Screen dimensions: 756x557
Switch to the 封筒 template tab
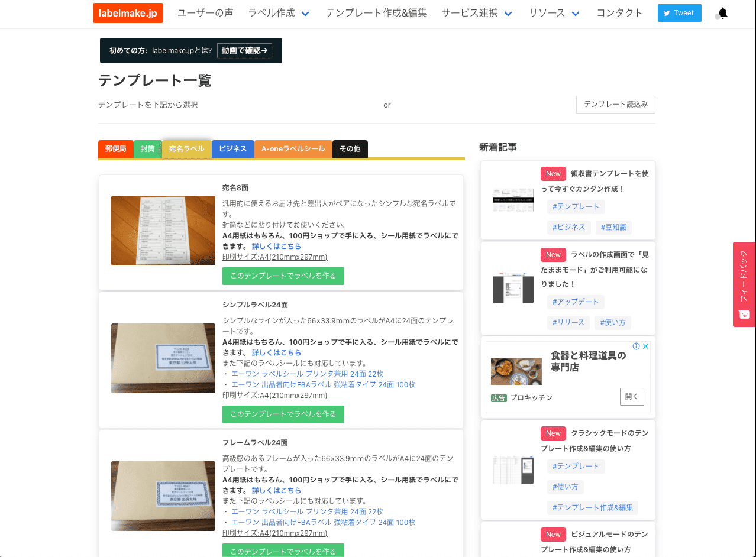(147, 149)
